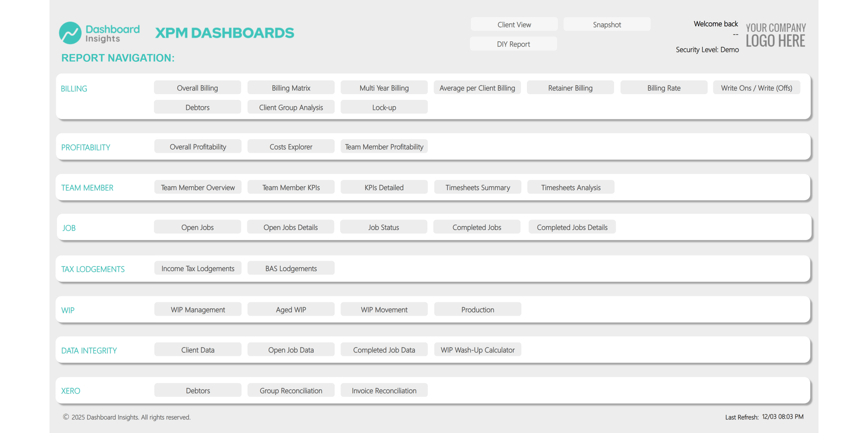Select the Aged WIP report
This screenshot has width=868, height=433.
click(x=291, y=309)
